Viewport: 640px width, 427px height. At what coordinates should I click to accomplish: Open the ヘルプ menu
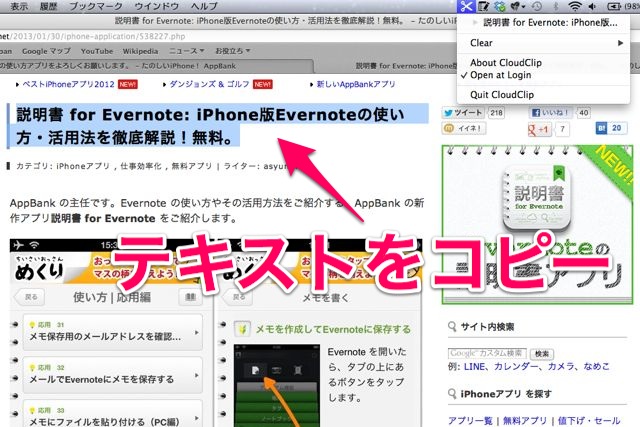[204, 6]
